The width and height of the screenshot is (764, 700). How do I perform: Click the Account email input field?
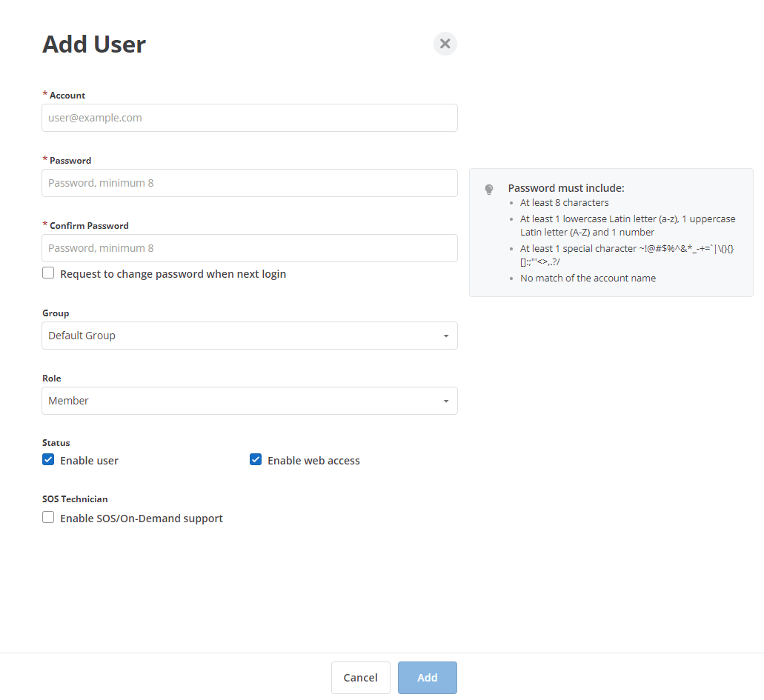pos(250,118)
